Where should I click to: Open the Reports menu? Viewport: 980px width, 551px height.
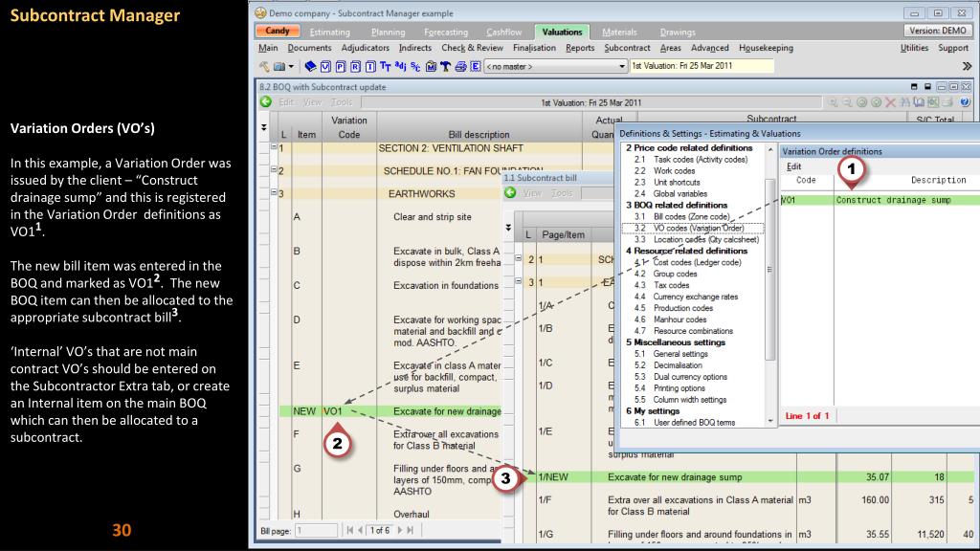pos(577,49)
